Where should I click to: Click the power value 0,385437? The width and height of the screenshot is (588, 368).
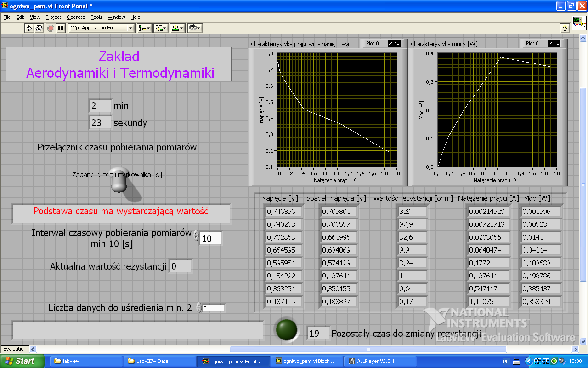pos(541,289)
